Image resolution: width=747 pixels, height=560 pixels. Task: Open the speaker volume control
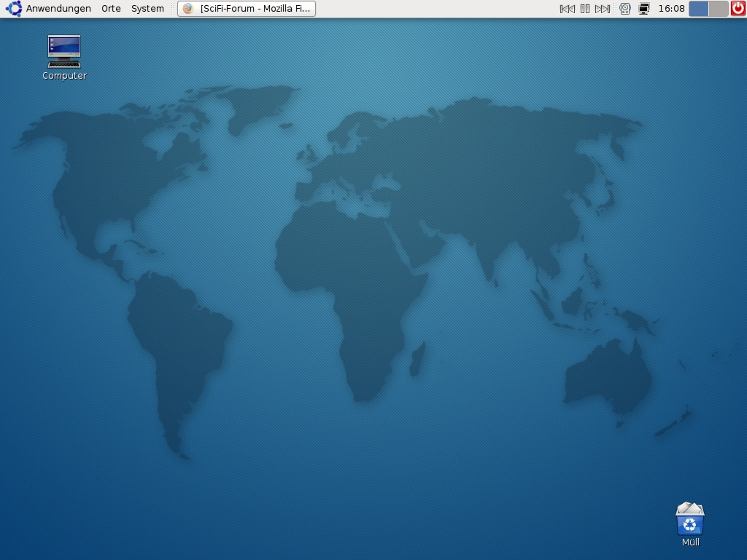click(x=625, y=9)
